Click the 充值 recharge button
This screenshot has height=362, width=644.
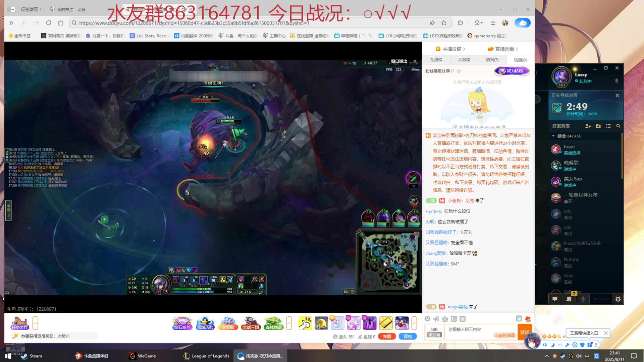coord(387,337)
